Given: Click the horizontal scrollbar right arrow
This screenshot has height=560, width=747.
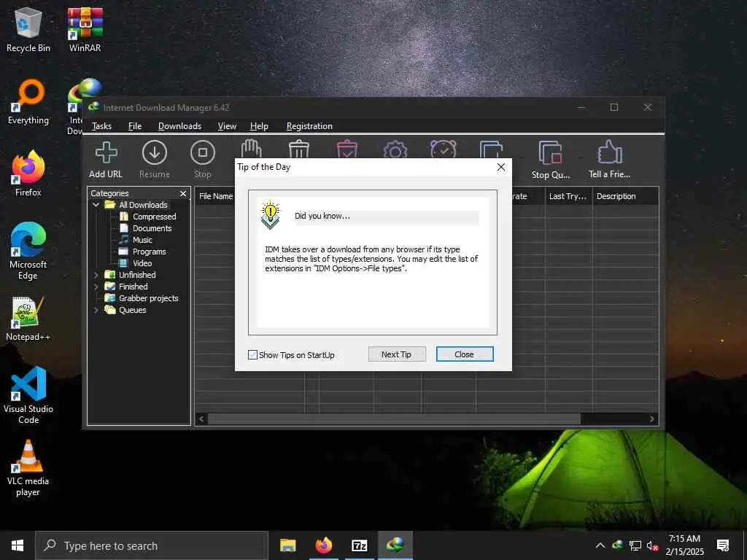Looking at the screenshot, I should 651,419.
